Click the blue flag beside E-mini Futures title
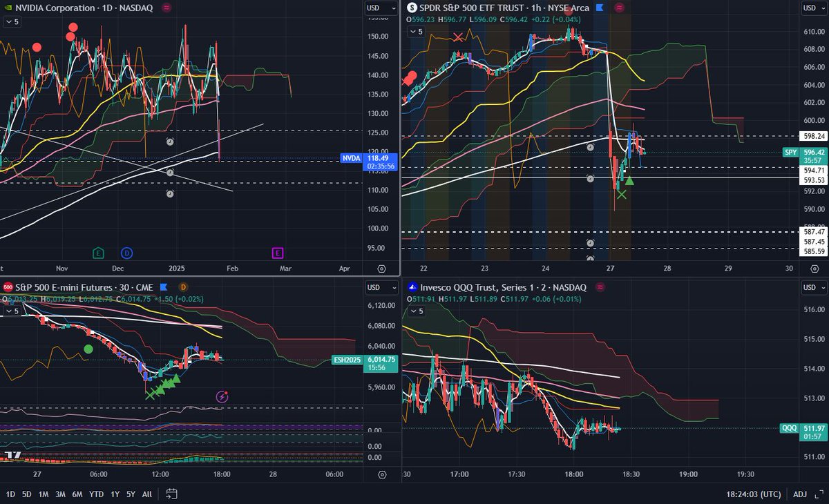 click(164, 287)
